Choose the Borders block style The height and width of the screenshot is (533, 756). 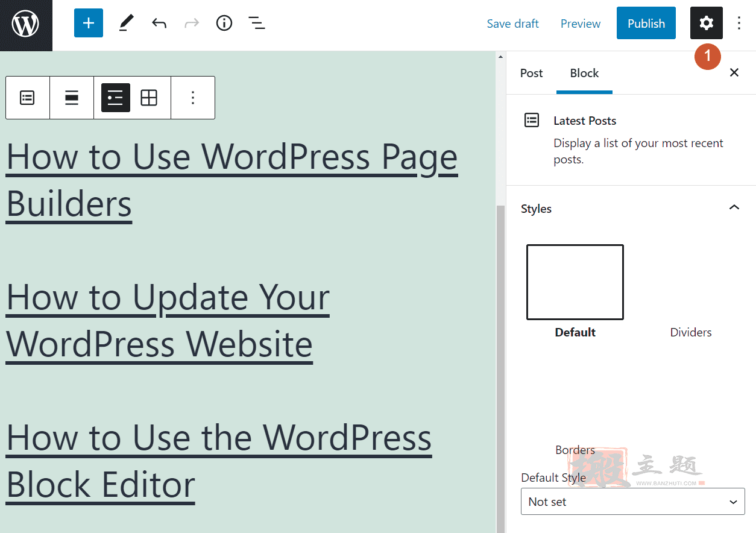[x=575, y=450]
